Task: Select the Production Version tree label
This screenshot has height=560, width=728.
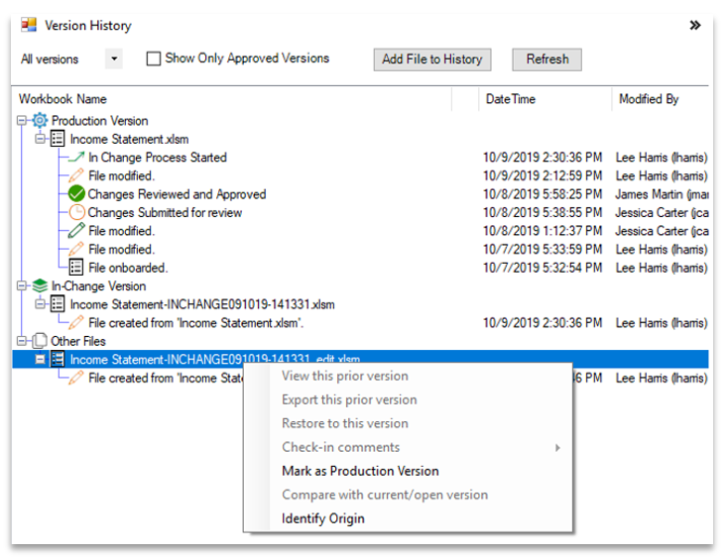Action: pos(100,121)
